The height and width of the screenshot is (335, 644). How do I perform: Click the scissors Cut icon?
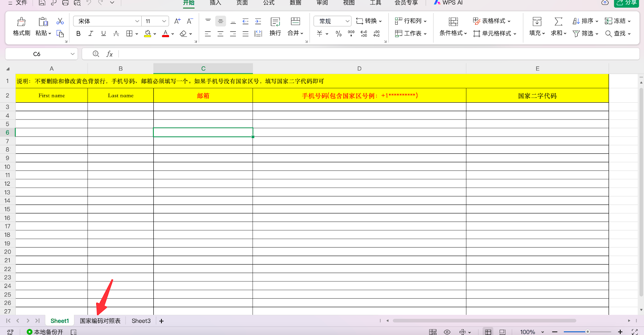click(60, 21)
